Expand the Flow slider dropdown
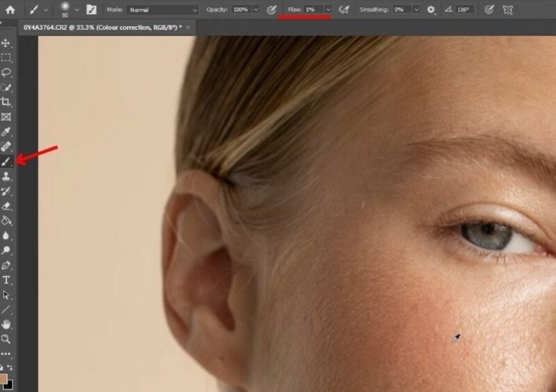The image size is (556, 392). click(x=328, y=10)
